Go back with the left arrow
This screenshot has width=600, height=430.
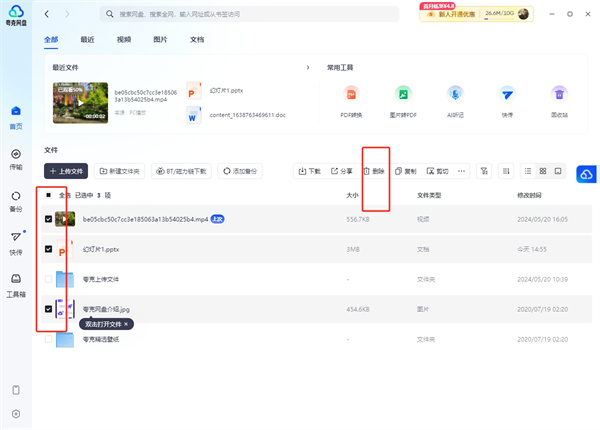[x=47, y=14]
